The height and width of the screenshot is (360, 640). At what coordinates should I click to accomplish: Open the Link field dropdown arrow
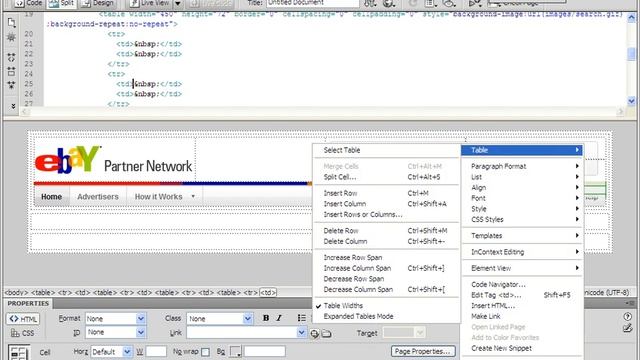tap(301, 333)
